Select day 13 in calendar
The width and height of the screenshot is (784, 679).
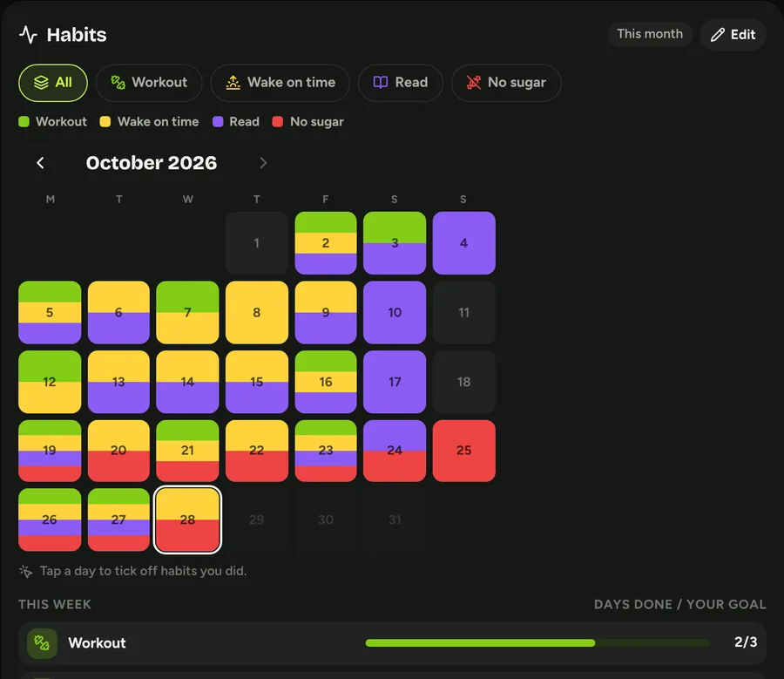(118, 382)
